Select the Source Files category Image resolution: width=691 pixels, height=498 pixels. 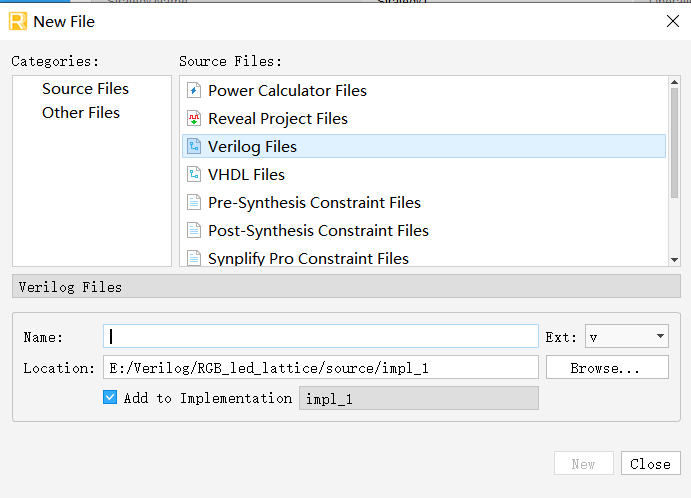coord(85,89)
